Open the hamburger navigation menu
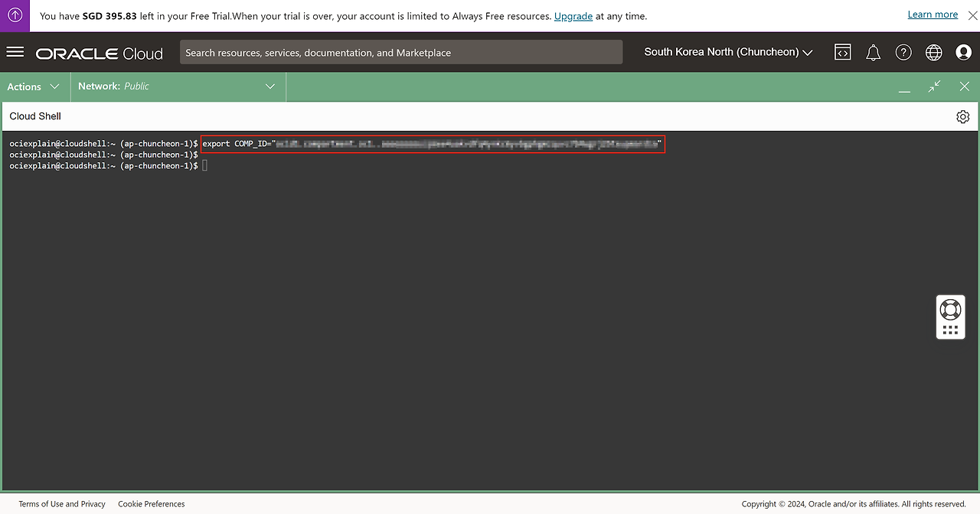Image resolution: width=980 pixels, height=514 pixels. point(15,52)
